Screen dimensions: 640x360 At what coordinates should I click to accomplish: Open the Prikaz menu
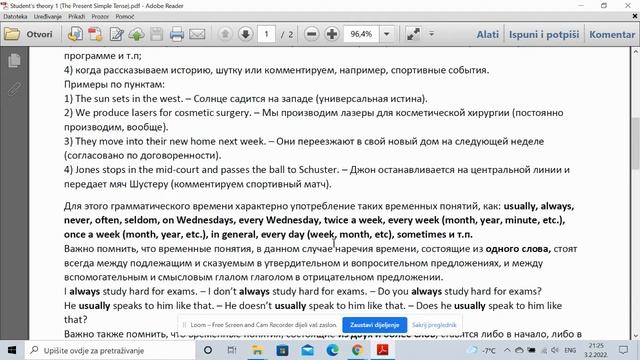(x=76, y=16)
